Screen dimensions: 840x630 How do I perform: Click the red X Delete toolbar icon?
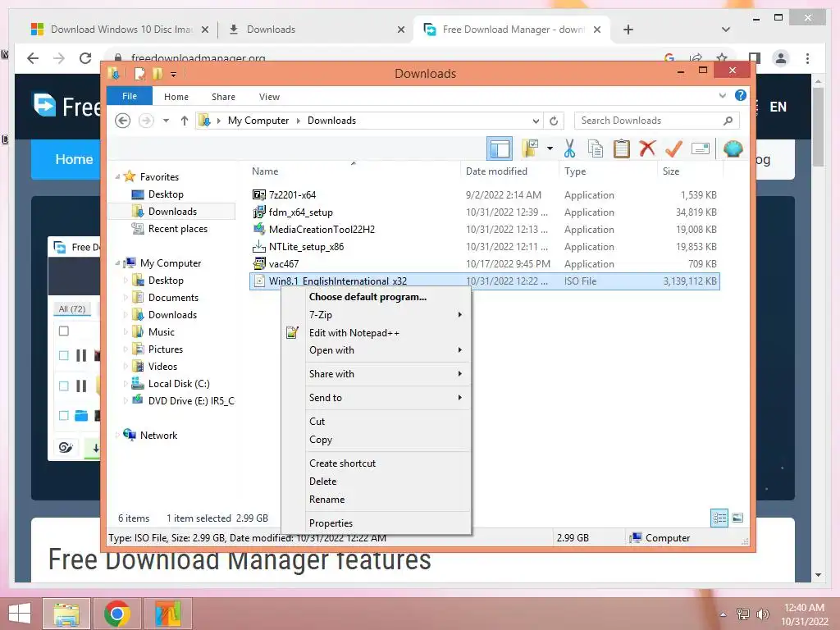coord(647,148)
